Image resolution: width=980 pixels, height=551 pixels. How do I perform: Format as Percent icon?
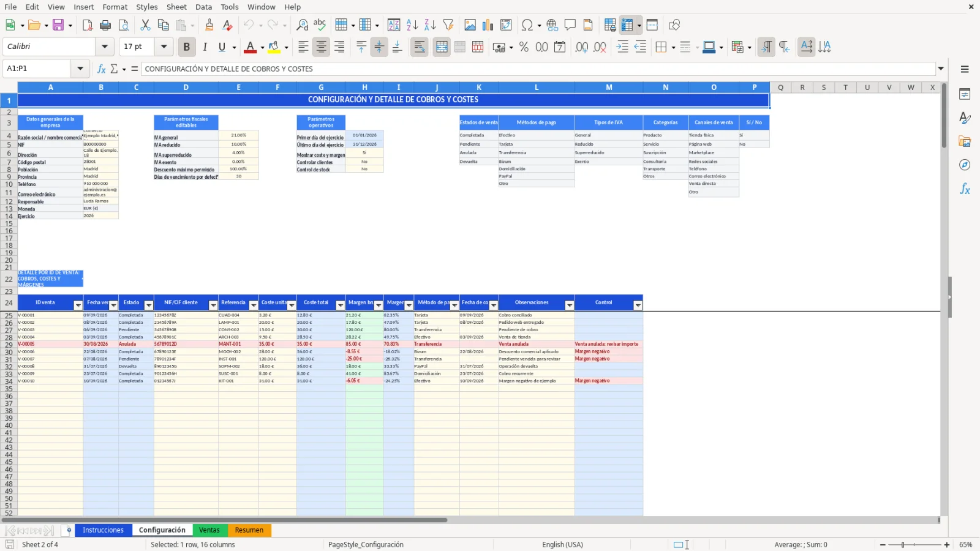[x=524, y=47]
